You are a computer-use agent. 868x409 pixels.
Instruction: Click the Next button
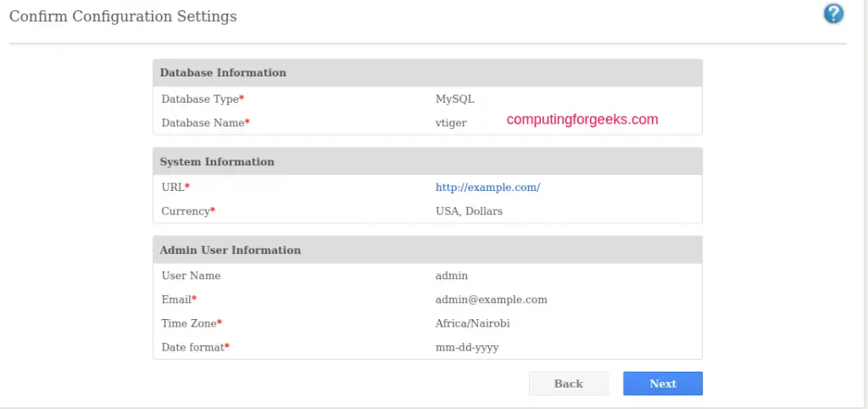(663, 384)
